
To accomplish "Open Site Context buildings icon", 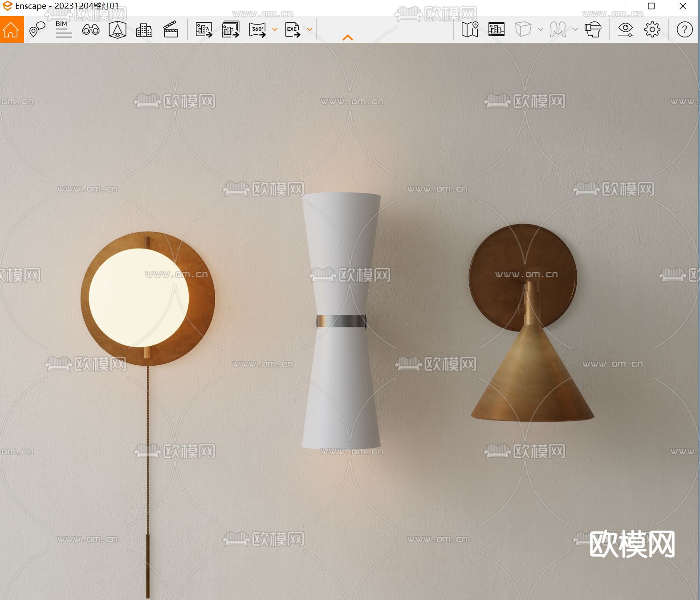I will pos(144,30).
